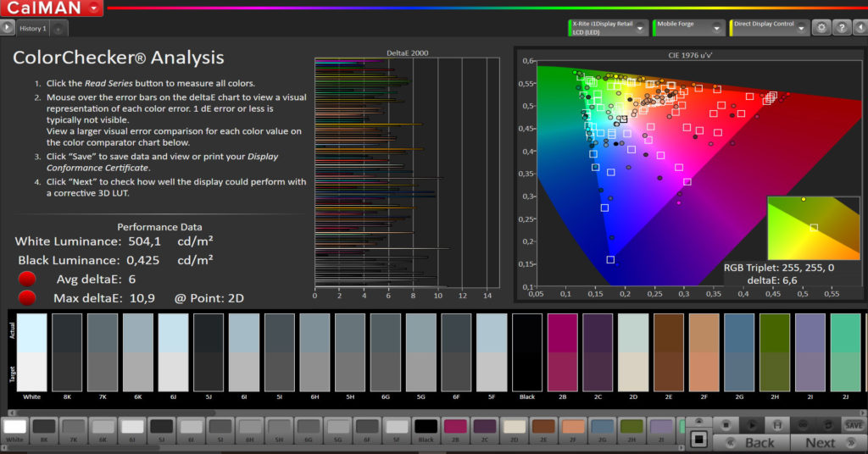Expand the Mobile Forge source dropdown

[716, 28]
